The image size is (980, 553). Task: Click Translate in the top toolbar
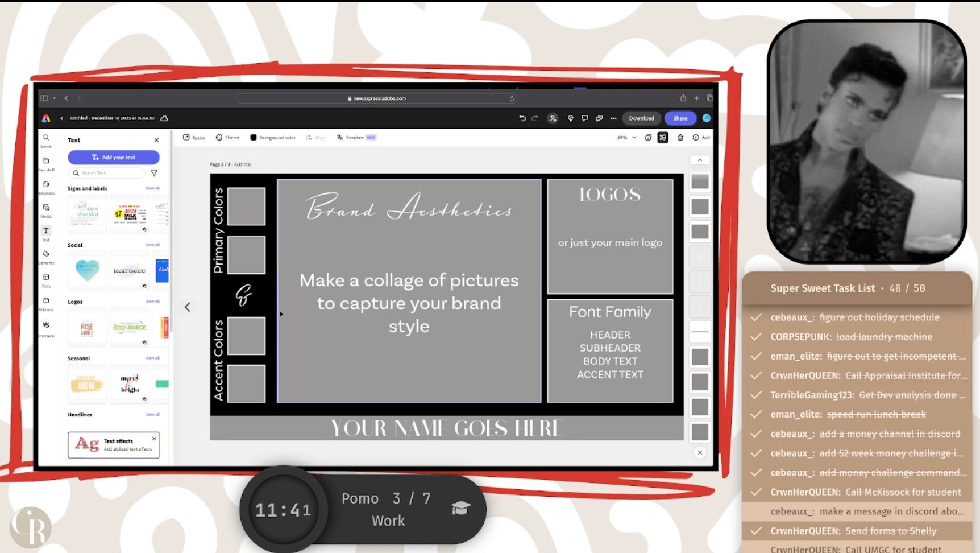tap(356, 138)
